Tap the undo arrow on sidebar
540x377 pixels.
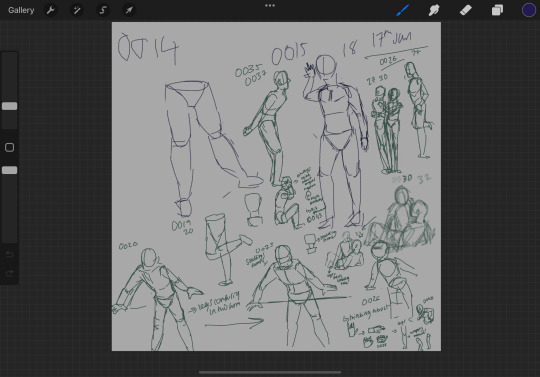pos(10,255)
